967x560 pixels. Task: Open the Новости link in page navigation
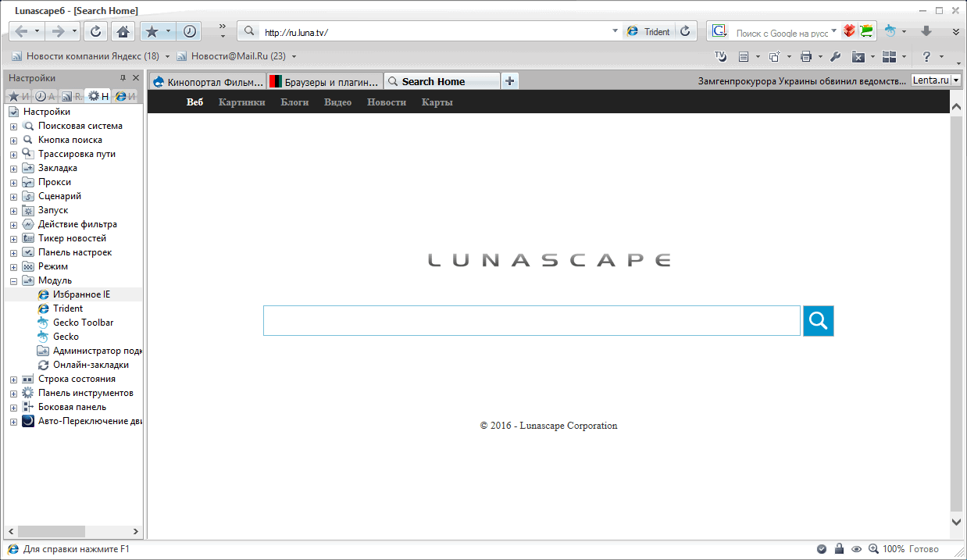click(387, 102)
